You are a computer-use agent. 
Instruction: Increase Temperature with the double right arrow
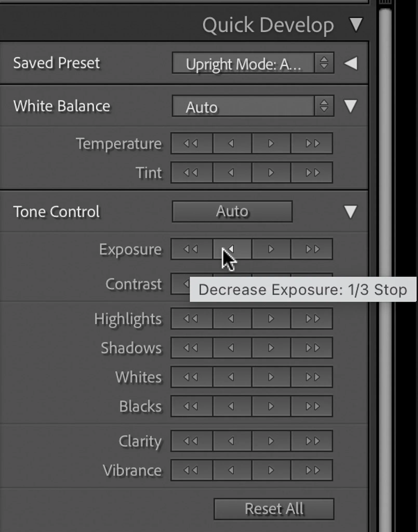point(312,143)
